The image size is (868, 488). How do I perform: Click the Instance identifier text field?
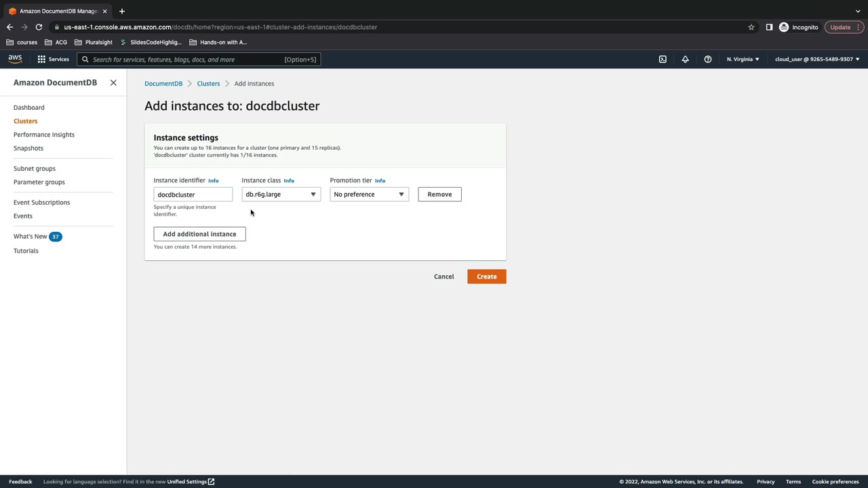[x=193, y=195]
